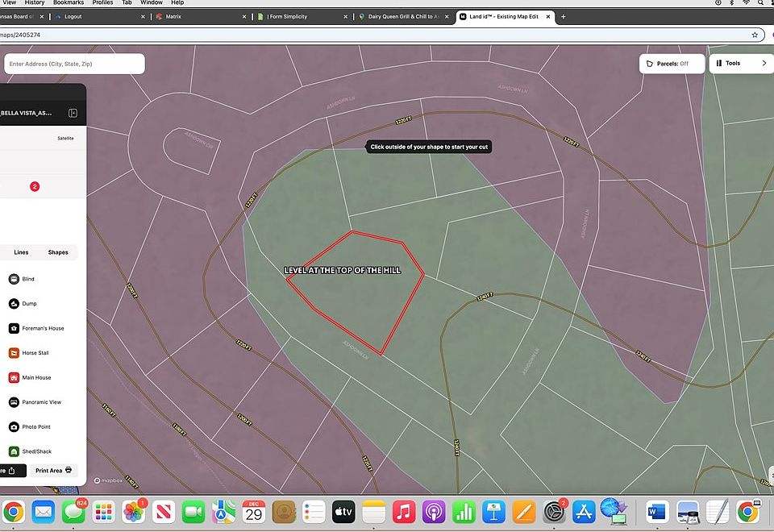Choose the Main House marker icon

[x=14, y=377]
